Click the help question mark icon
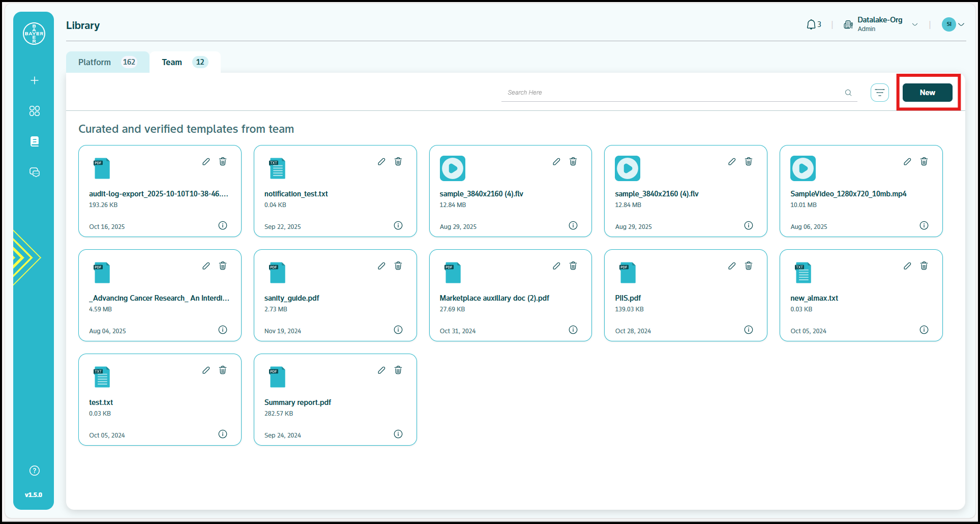This screenshot has width=980, height=524. tap(35, 471)
